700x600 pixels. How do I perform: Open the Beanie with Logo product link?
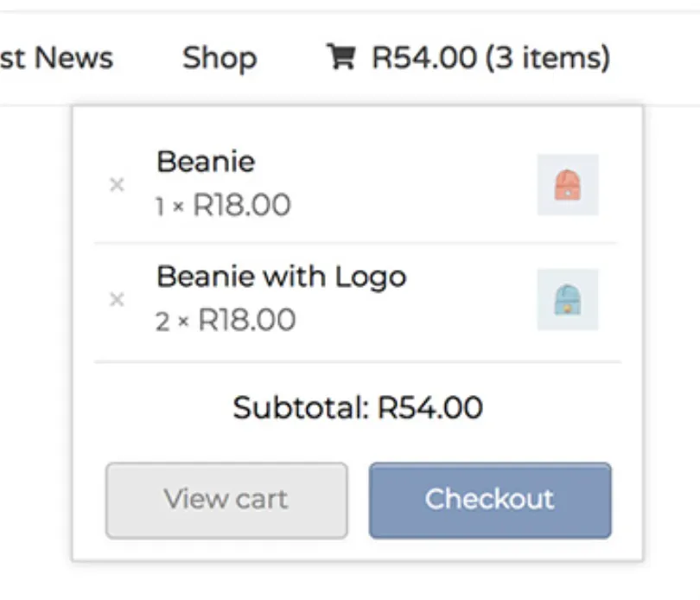click(x=281, y=277)
